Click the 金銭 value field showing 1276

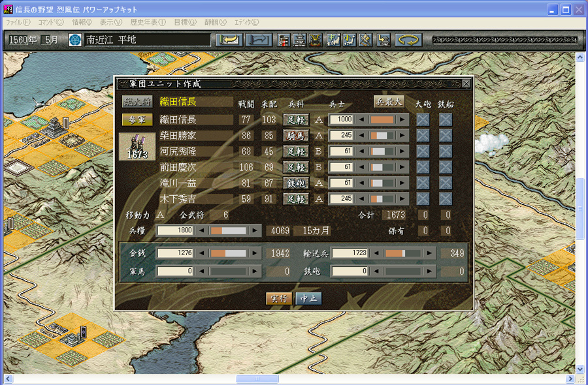(175, 254)
